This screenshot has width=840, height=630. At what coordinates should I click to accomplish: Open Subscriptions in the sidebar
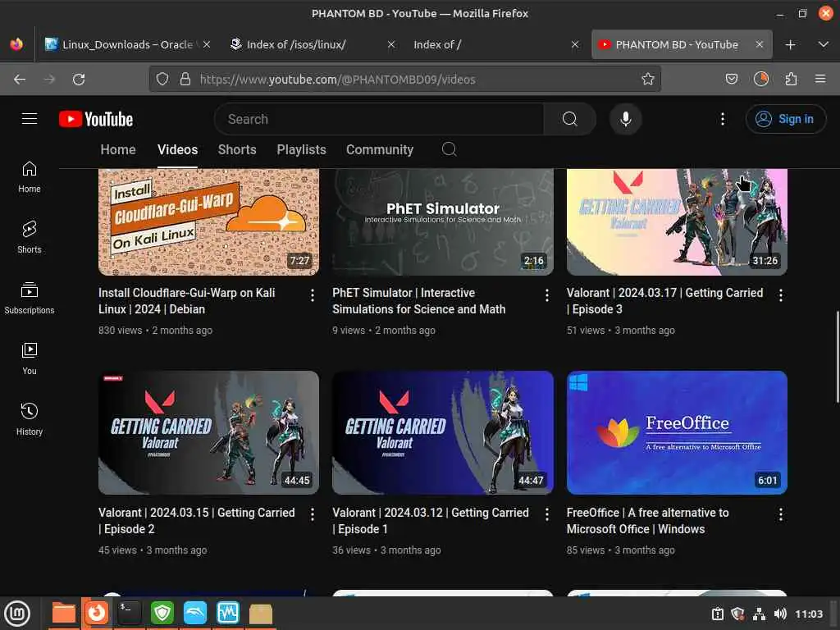[30, 298]
